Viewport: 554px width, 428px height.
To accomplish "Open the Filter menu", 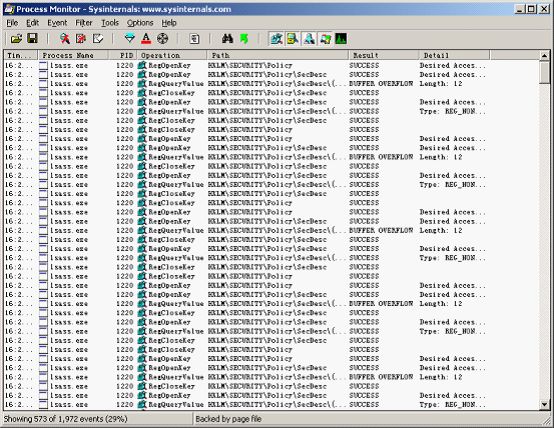I will coord(84,23).
